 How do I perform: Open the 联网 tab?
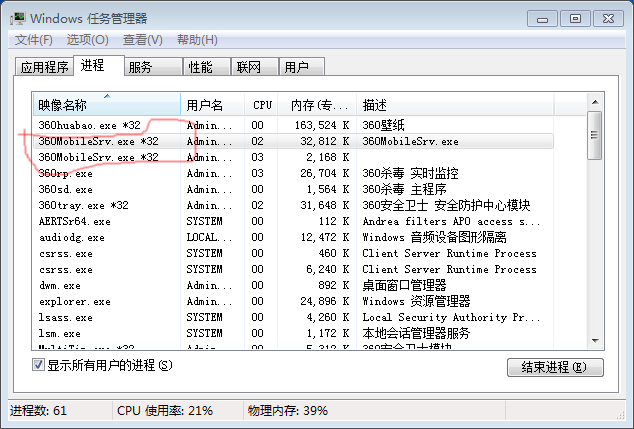255,67
